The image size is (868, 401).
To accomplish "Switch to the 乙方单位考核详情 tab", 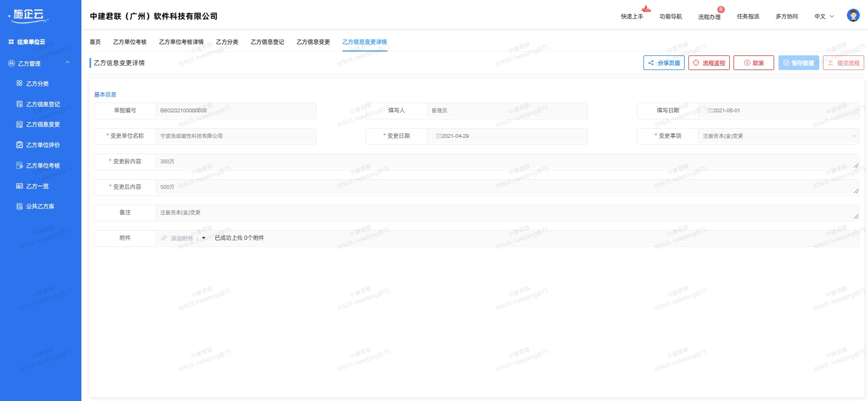I will (181, 42).
